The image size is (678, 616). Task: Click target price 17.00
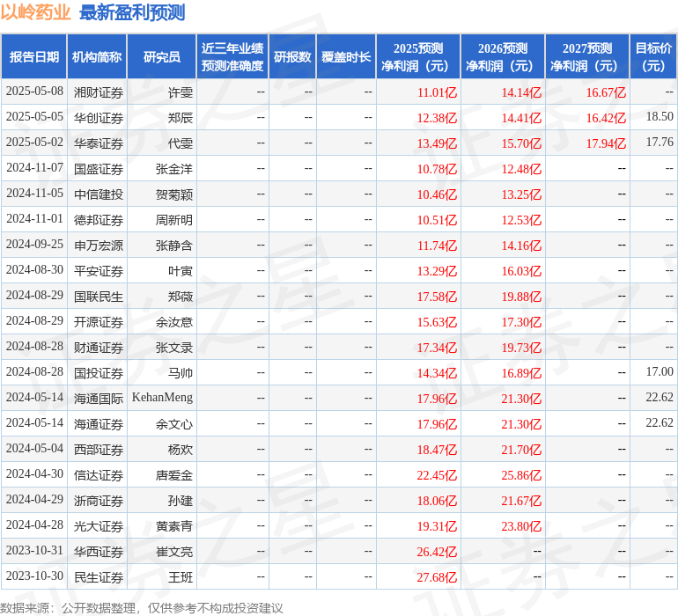(x=660, y=371)
